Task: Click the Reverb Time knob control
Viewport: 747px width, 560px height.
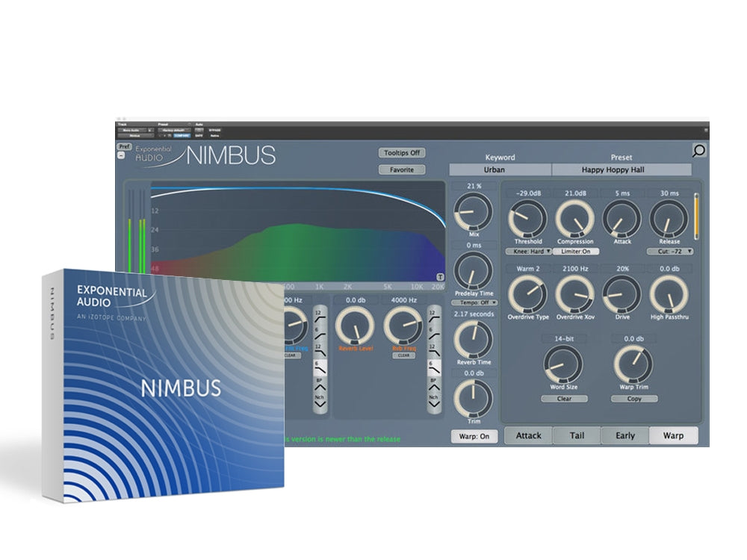Action: tap(474, 339)
